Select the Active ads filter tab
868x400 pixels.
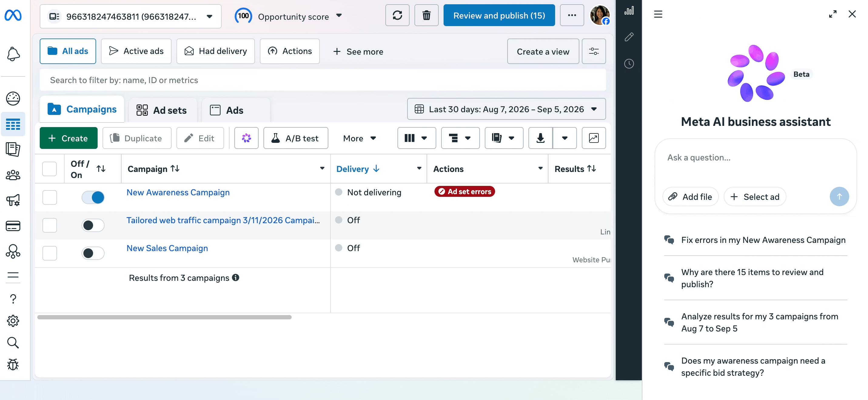tap(136, 51)
